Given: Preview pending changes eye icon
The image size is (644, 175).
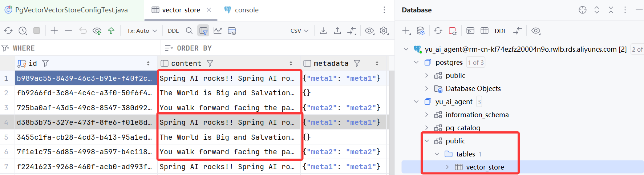Looking at the screenshot, I should (x=97, y=31).
